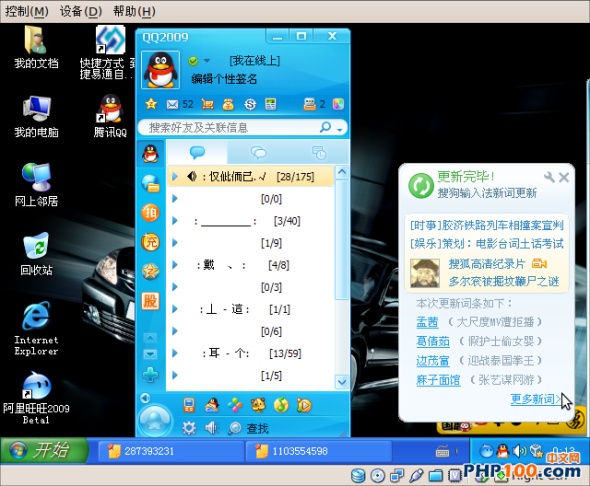
Task: Select the penguin contacts sidebar icon
Action: click(x=151, y=153)
